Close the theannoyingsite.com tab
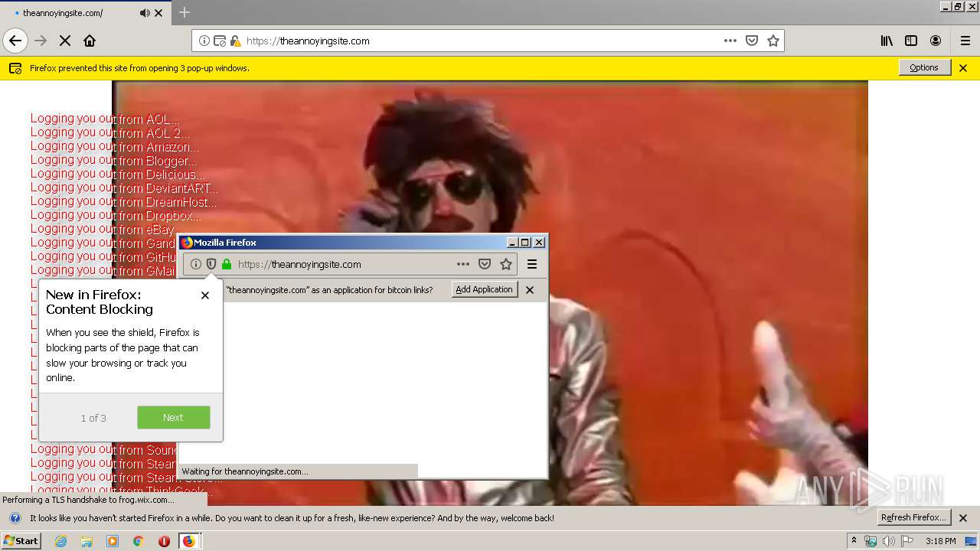 pos(158,13)
